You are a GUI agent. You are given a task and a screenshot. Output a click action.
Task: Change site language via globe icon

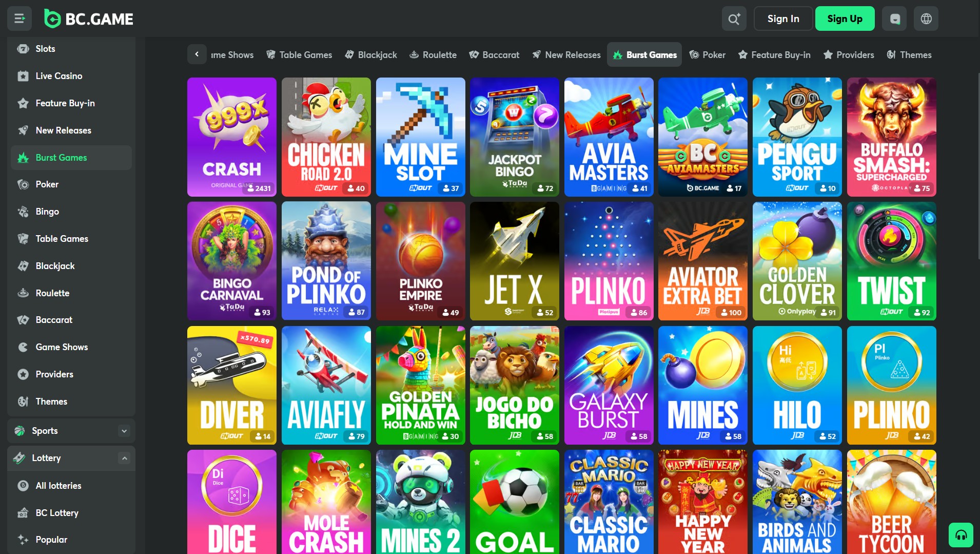click(x=926, y=18)
